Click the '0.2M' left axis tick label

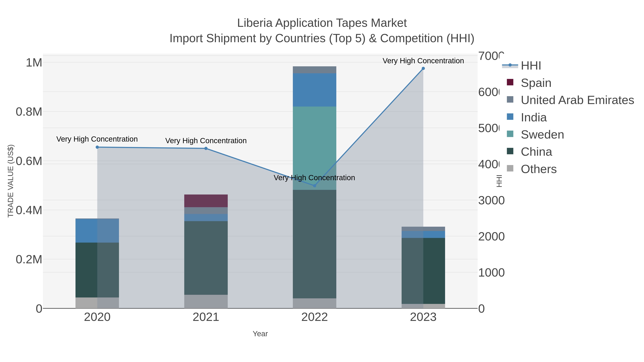29,259
